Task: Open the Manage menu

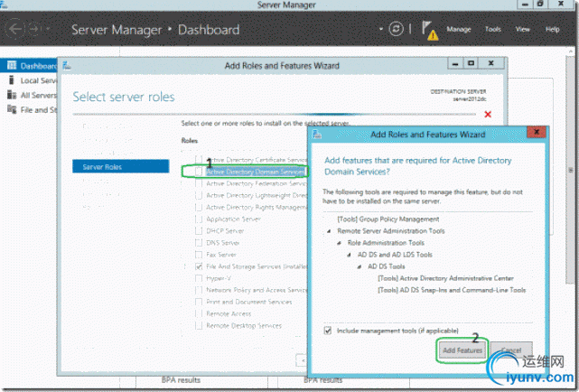Action: [x=459, y=29]
